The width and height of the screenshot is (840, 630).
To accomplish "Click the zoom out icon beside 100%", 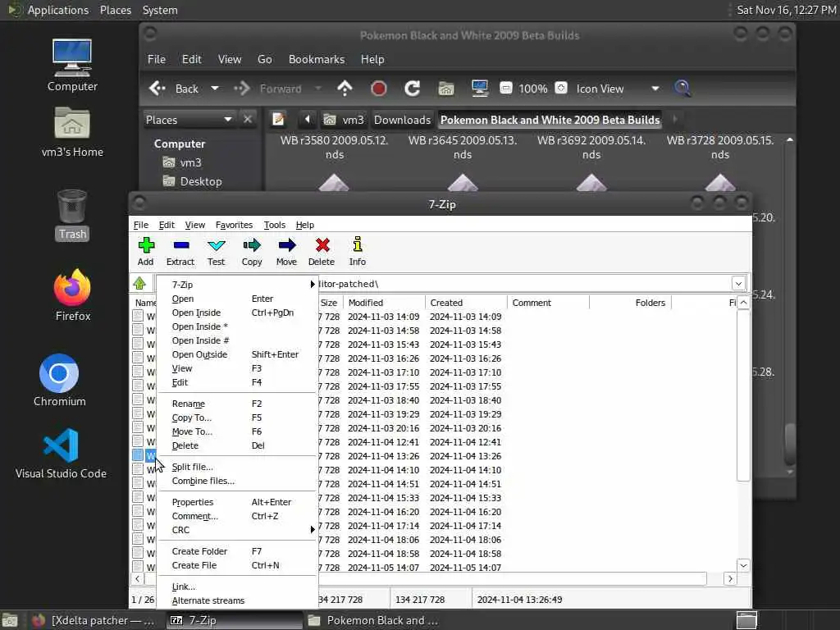I will 505,88.
